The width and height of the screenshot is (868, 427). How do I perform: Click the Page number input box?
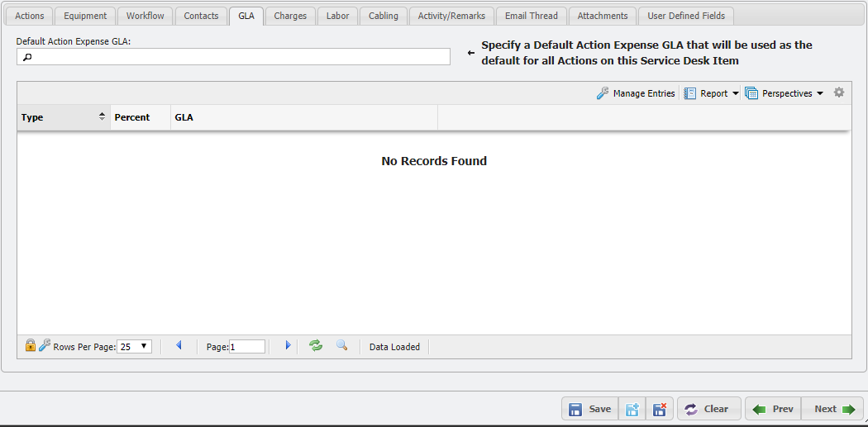pos(247,347)
